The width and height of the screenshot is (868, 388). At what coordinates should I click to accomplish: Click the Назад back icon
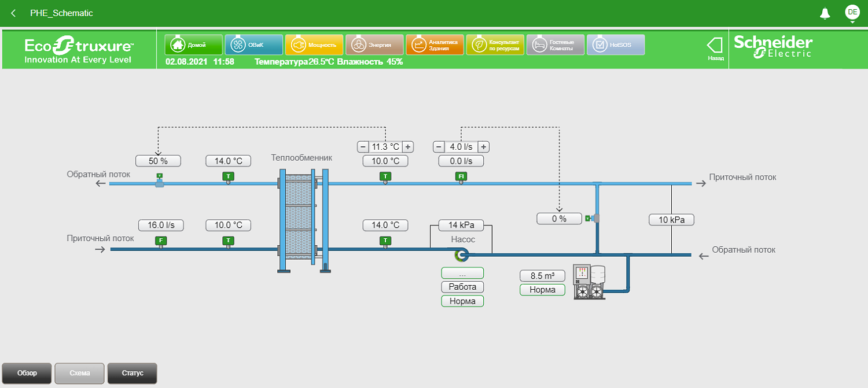715,49
